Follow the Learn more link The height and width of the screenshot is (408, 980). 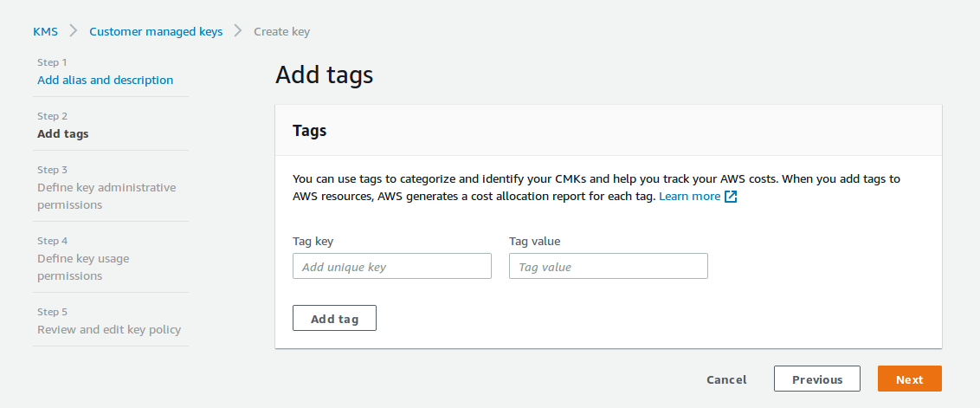(689, 197)
